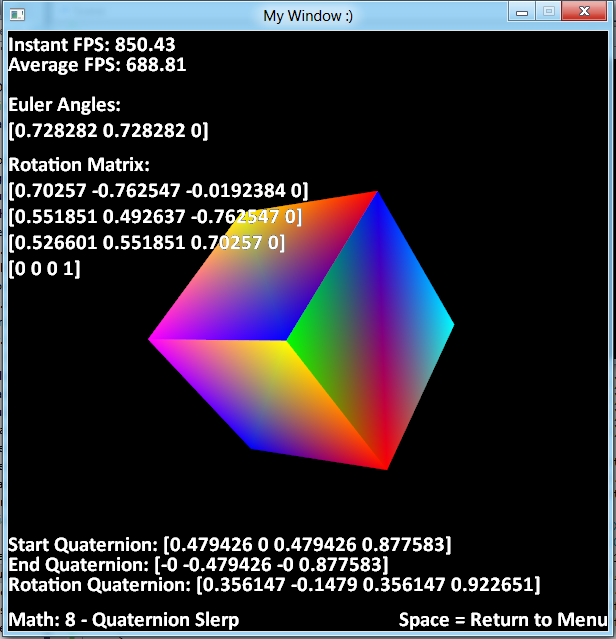
Task: Click matrix row starting with 0.551851
Action: tap(155, 216)
